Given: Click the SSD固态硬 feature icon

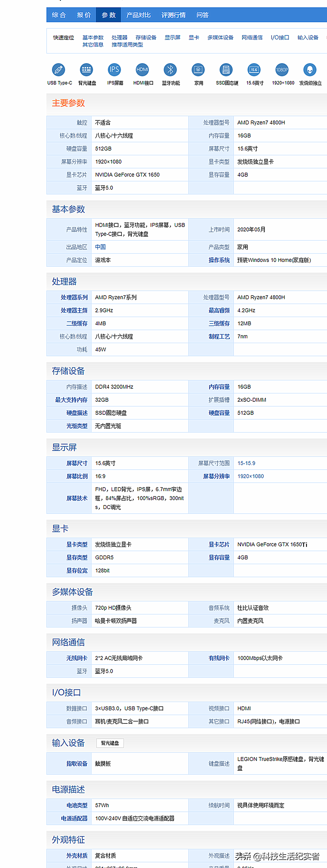Looking at the screenshot, I should (x=226, y=70).
